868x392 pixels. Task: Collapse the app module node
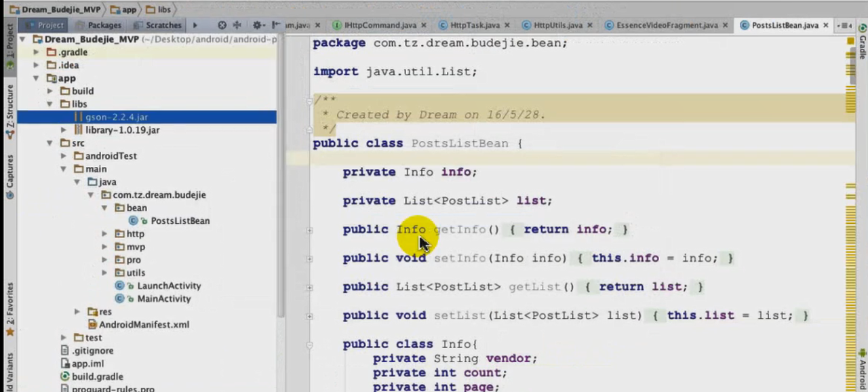(x=37, y=78)
